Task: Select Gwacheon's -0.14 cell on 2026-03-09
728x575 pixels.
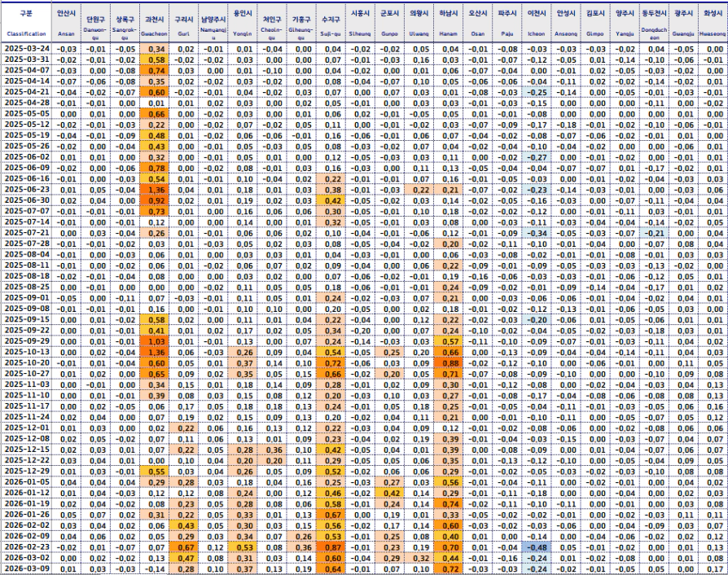Action: tap(154, 569)
